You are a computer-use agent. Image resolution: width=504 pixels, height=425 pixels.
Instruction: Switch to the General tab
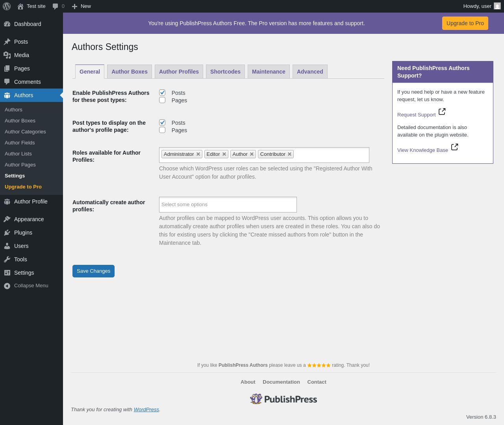click(90, 72)
